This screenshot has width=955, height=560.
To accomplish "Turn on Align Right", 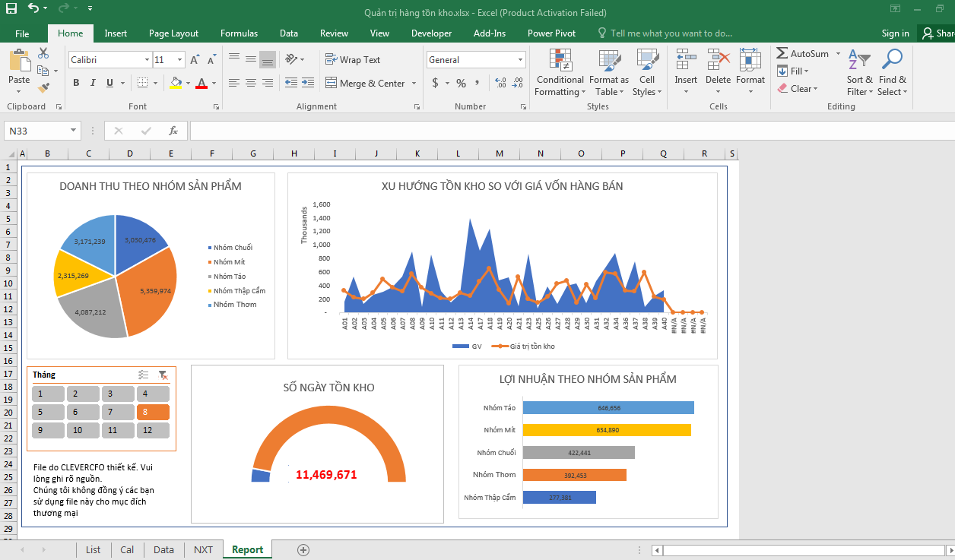I will point(268,83).
